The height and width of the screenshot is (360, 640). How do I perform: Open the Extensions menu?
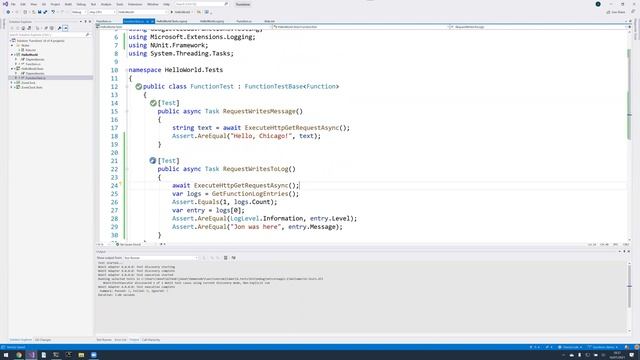(x=135, y=4)
